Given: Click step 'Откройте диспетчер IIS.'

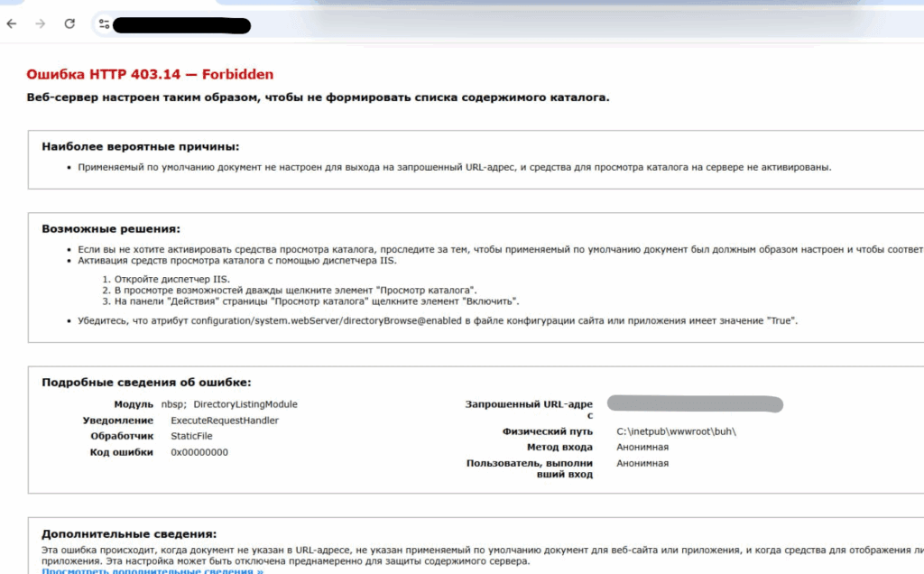Looking at the screenshot, I should click(x=172, y=280).
